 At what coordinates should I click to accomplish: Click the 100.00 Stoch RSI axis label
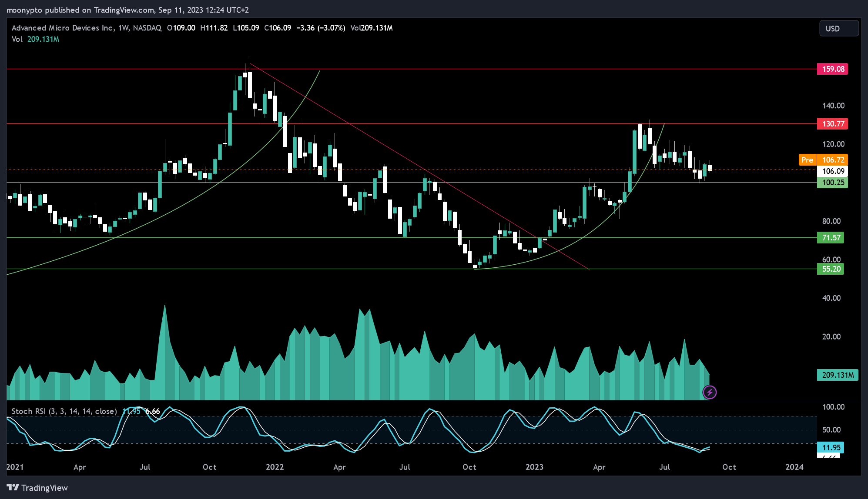click(x=833, y=407)
